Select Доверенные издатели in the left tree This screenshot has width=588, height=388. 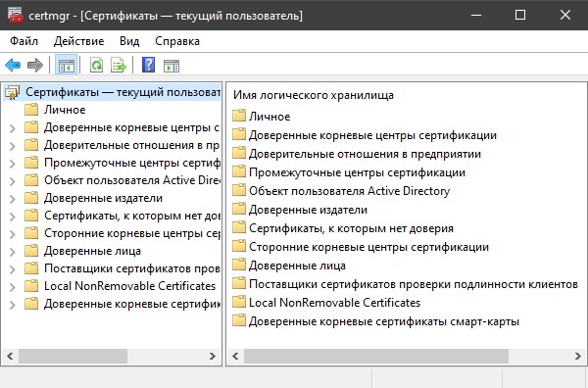click(x=103, y=198)
